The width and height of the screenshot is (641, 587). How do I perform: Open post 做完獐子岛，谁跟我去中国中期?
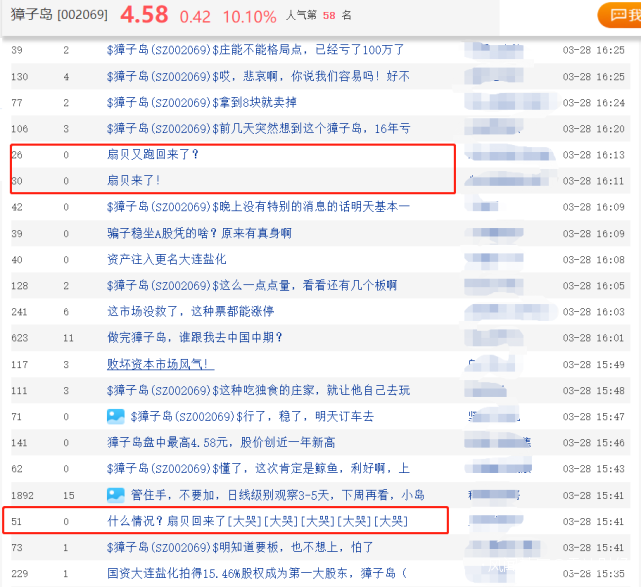click(195, 338)
